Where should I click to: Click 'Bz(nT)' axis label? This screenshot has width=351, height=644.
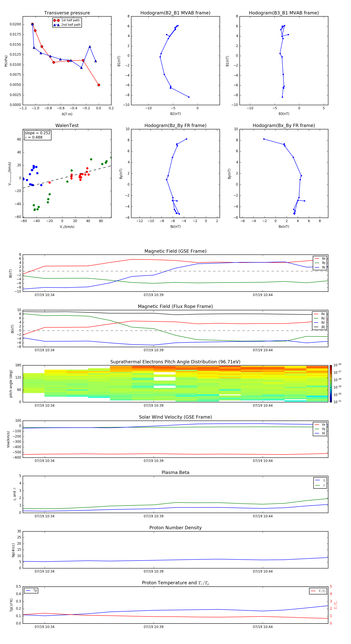(x=175, y=227)
